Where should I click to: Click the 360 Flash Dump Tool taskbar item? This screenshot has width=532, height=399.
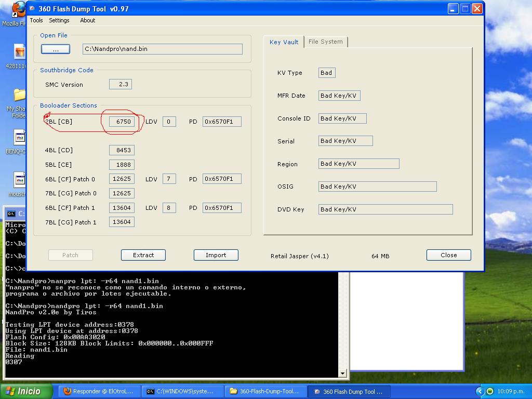point(349,392)
